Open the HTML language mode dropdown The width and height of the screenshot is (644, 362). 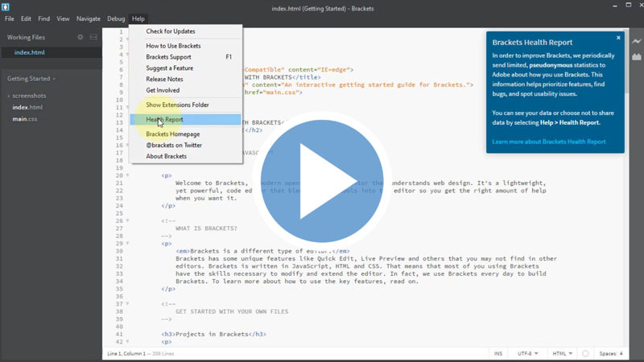point(562,354)
